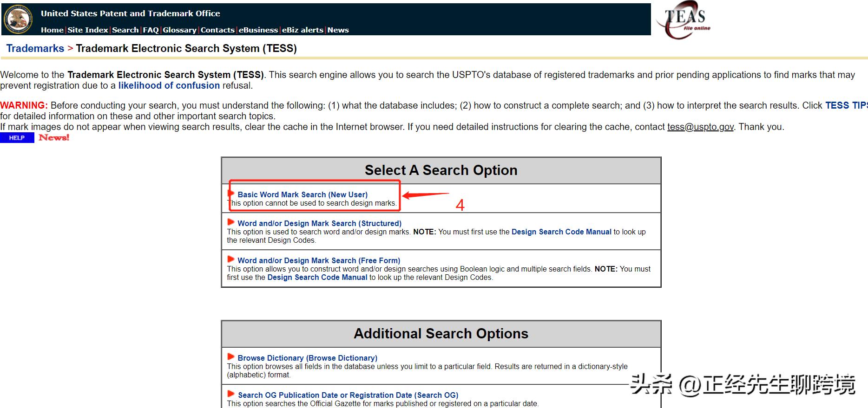Open Word and/or Design Mark Search (Free Form)
Image resolution: width=868 pixels, height=408 pixels.
pyautogui.click(x=318, y=260)
